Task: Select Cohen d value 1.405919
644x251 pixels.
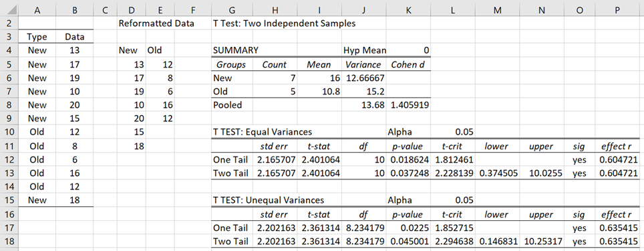Action: 408,105
